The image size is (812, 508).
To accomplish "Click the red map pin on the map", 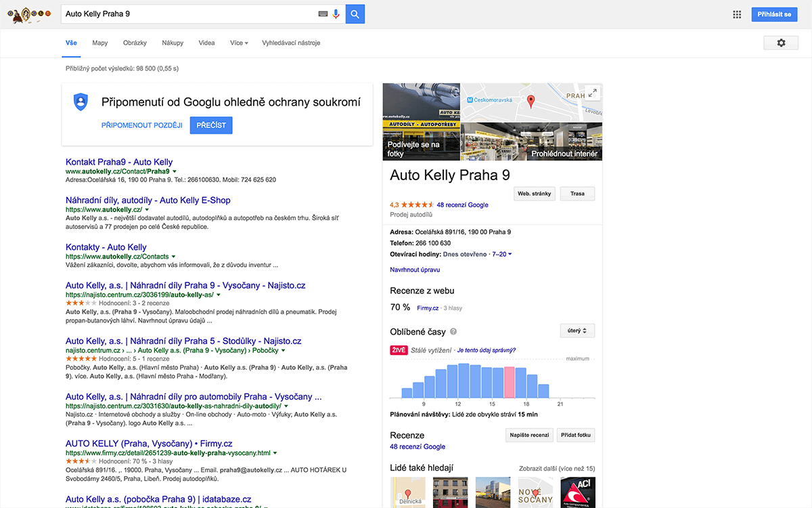I will 531,102.
